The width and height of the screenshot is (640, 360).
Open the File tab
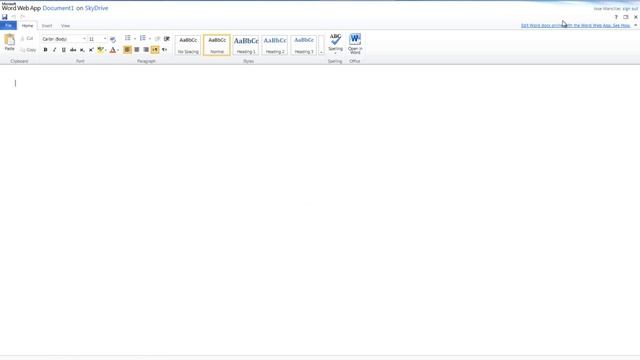8,26
